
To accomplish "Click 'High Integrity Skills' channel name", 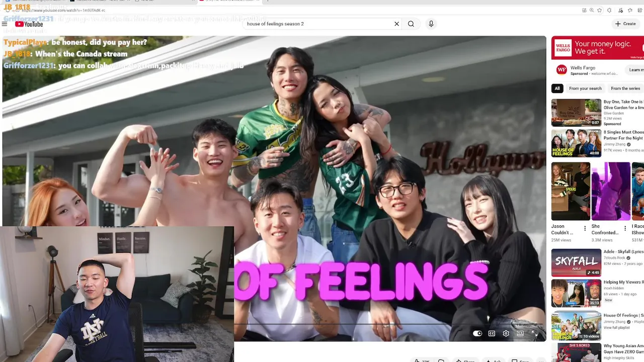I will 620,357.
